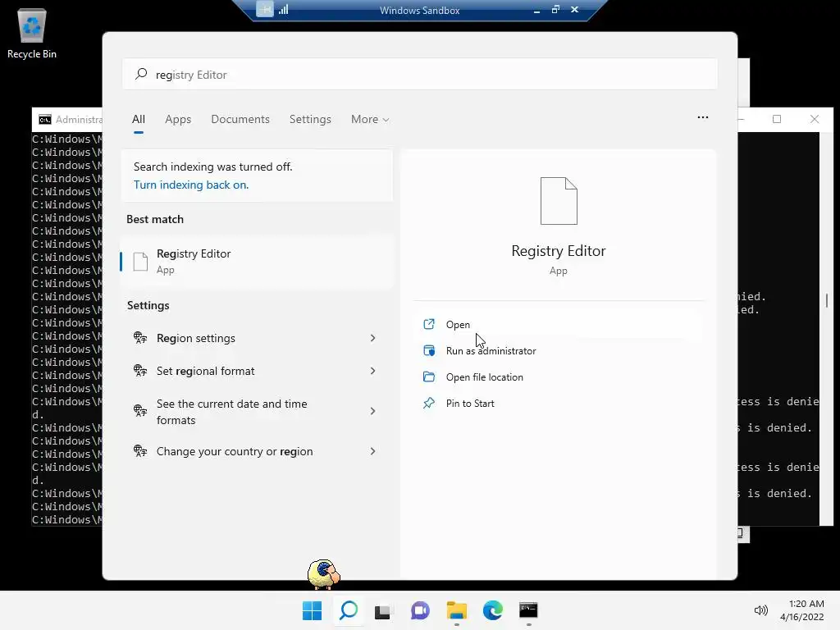This screenshot has height=630, width=840.
Task: Expand the Change your country or region chevron
Action: 373,452
